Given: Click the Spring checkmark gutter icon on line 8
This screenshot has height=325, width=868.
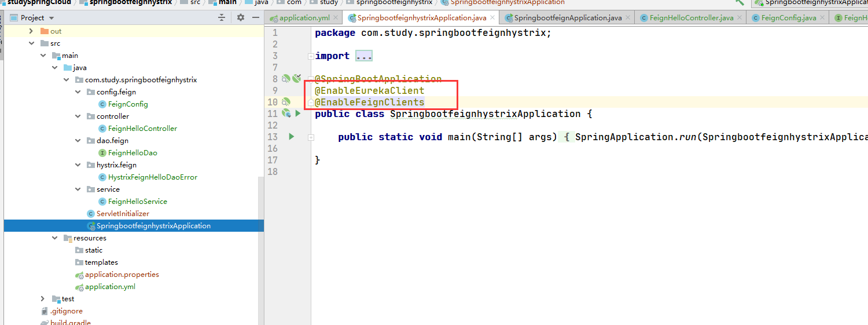Looking at the screenshot, I should 297,79.
